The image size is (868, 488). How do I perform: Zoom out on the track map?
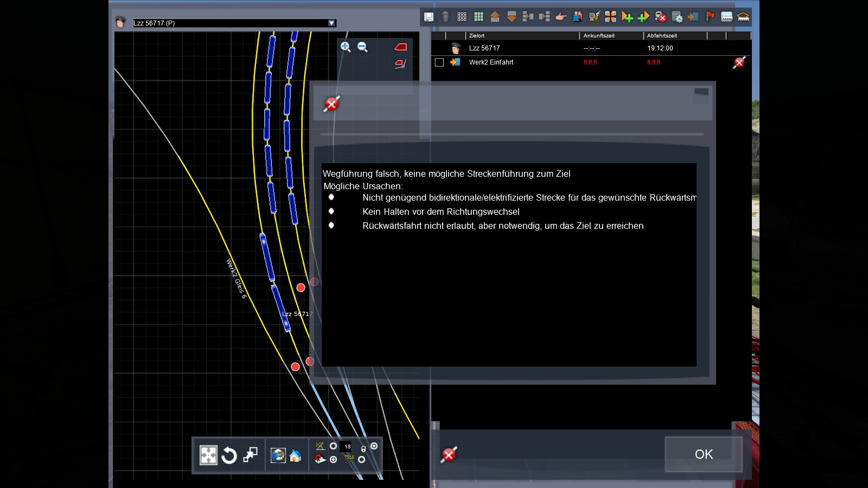point(363,47)
